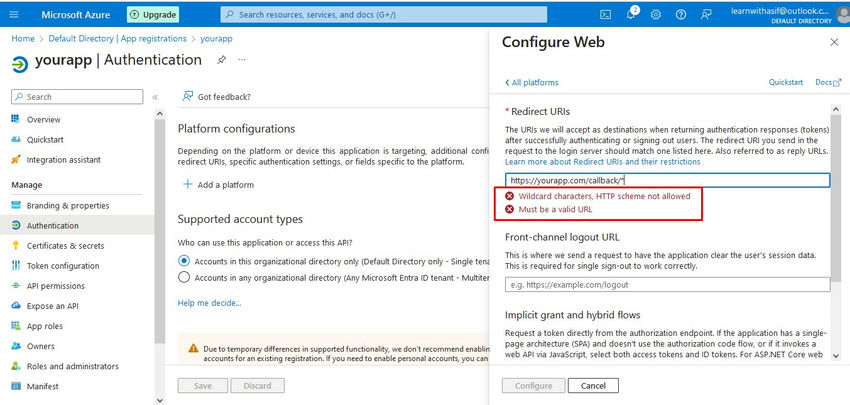Click the feedback icon in top bar

[706, 15]
